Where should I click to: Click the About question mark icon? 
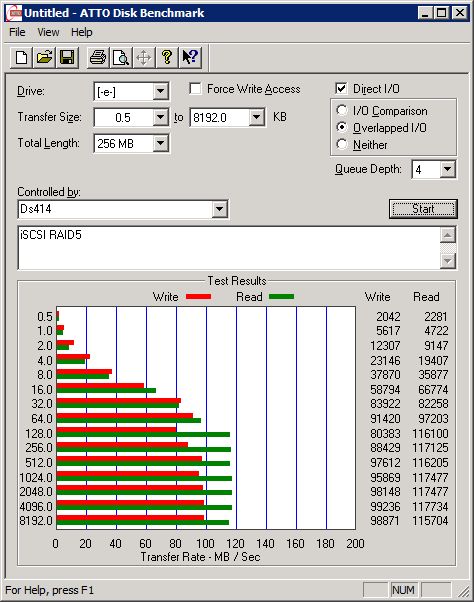coord(167,58)
